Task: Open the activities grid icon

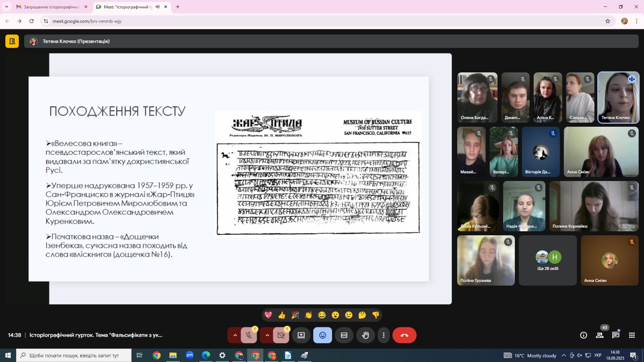Action: [x=632, y=335]
